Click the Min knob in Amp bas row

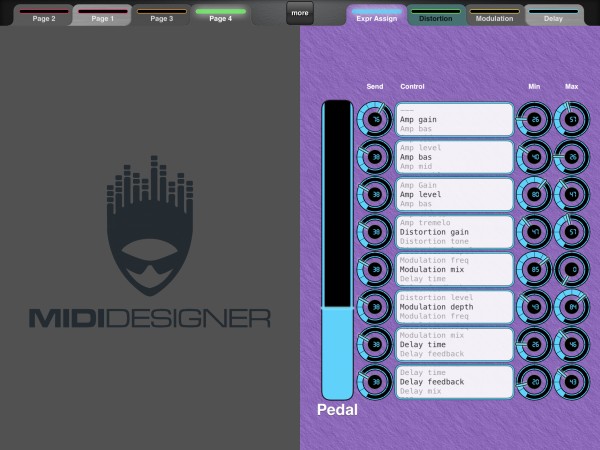click(x=534, y=157)
